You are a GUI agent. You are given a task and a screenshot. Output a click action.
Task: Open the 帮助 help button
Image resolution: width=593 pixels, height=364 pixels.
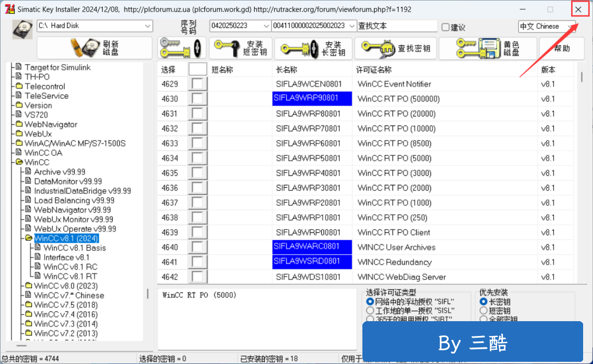point(562,48)
